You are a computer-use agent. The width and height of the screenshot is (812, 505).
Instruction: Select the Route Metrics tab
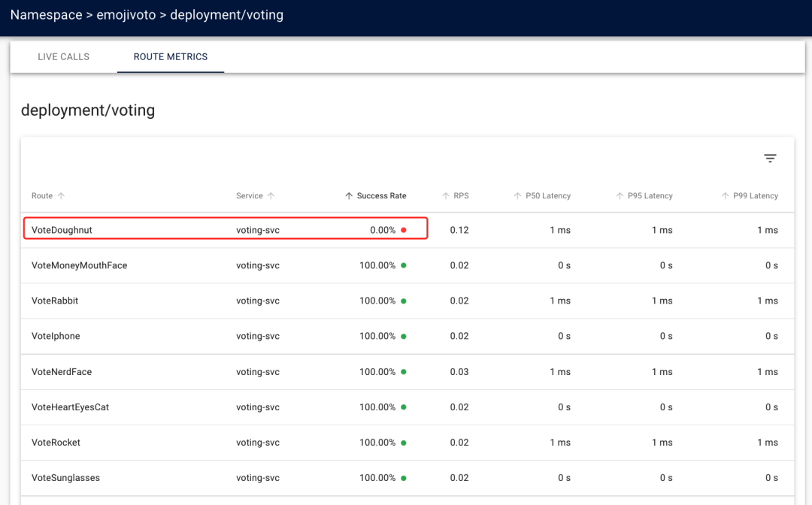171,57
